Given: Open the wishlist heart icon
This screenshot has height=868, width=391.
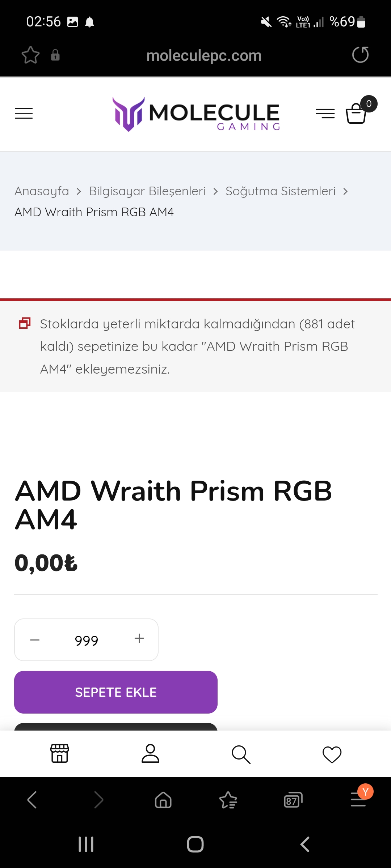Looking at the screenshot, I should click(332, 754).
